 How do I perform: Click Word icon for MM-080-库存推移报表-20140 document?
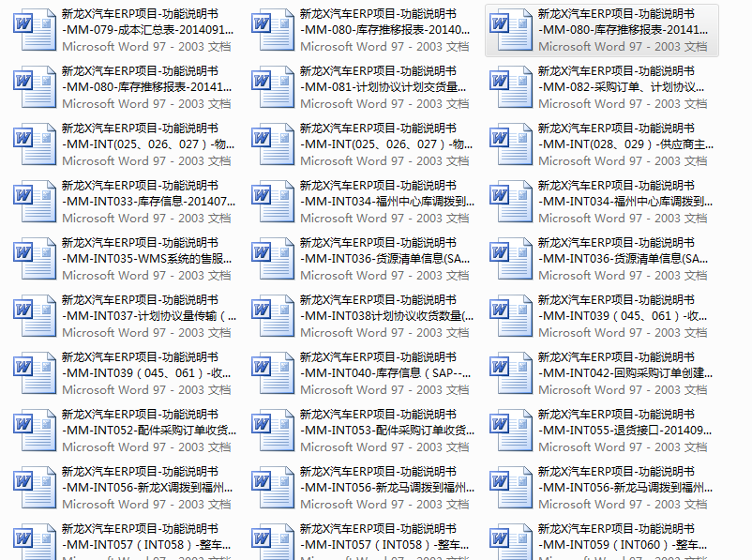(x=273, y=30)
